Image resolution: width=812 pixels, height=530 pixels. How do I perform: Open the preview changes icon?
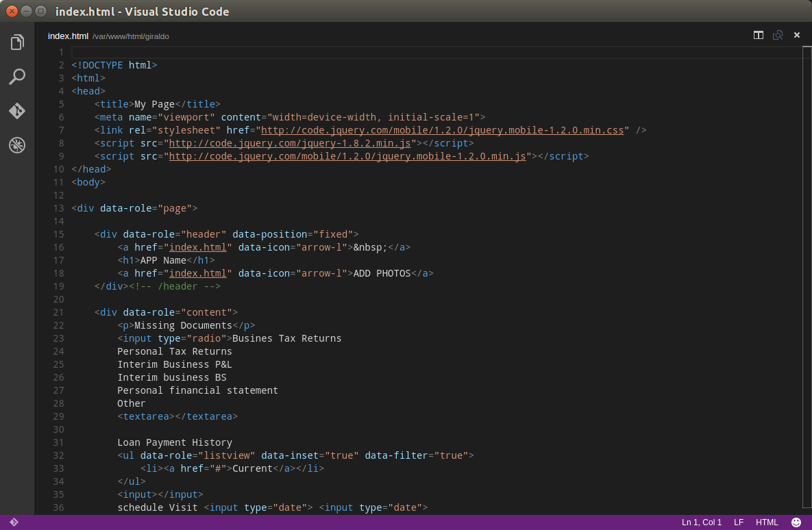click(777, 35)
